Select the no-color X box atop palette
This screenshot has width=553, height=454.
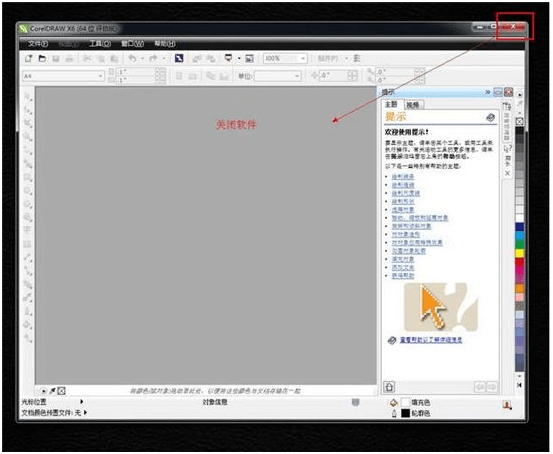coord(519,122)
